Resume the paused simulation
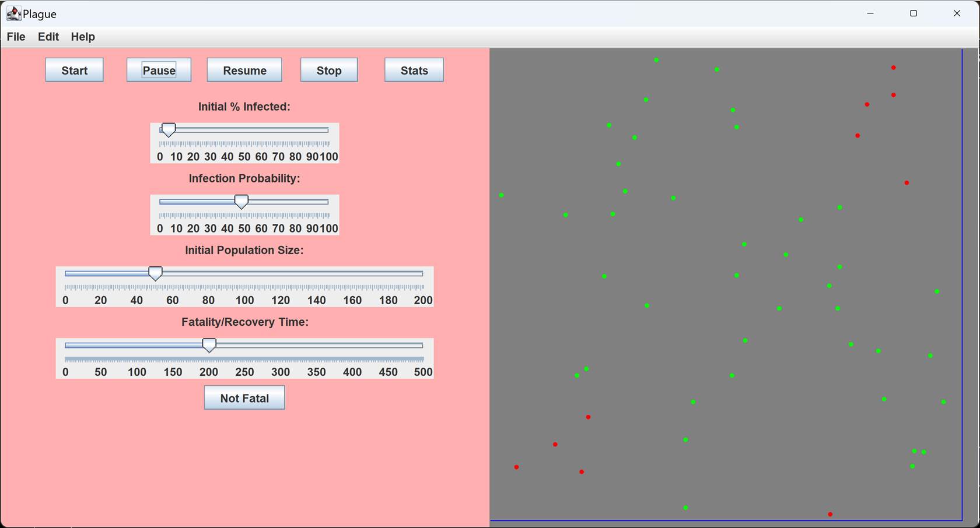The image size is (980, 528). pos(244,70)
